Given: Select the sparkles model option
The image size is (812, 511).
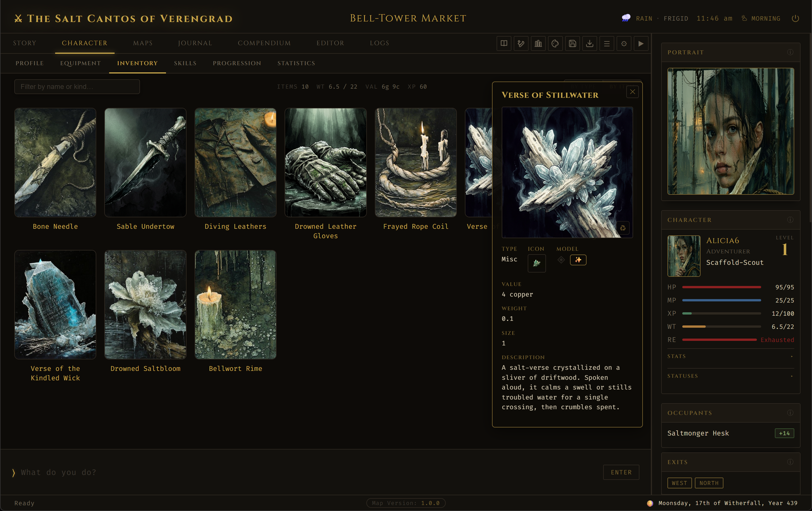Looking at the screenshot, I should point(578,260).
